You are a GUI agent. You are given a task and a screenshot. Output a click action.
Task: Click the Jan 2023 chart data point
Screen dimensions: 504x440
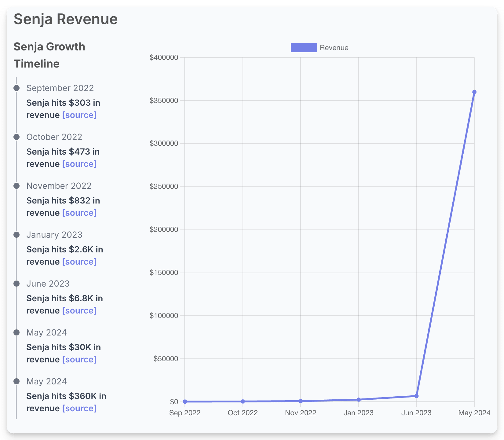[x=359, y=400]
